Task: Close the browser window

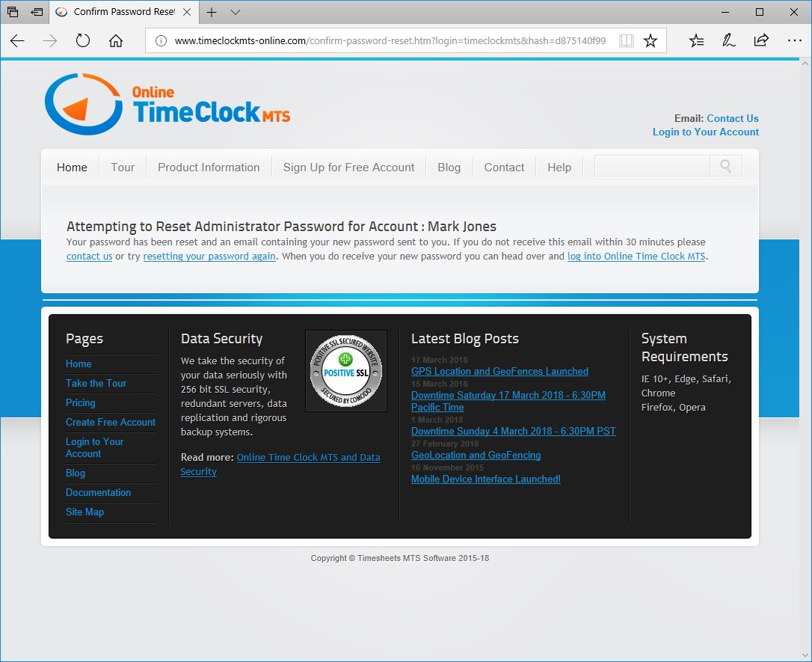Action: click(x=793, y=12)
